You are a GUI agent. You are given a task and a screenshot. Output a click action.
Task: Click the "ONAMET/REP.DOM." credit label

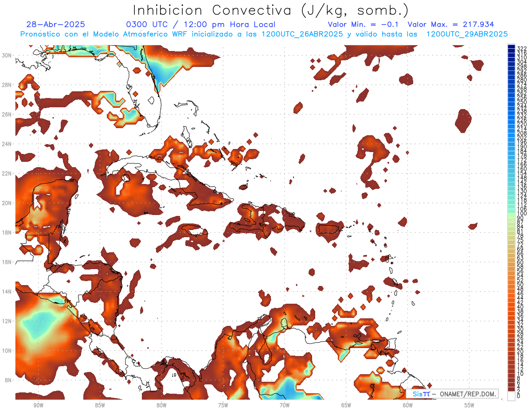coord(467,394)
